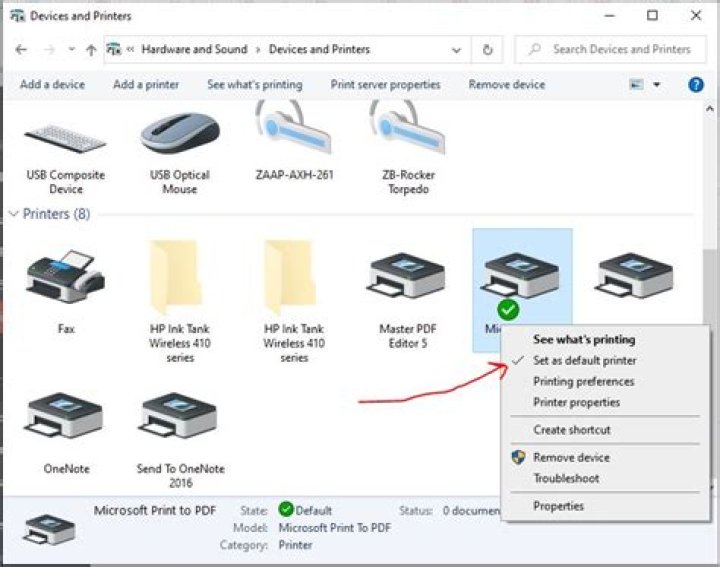Open Printing preferences from context menu
This screenshot has height=567, width=720.
(584, 382)
